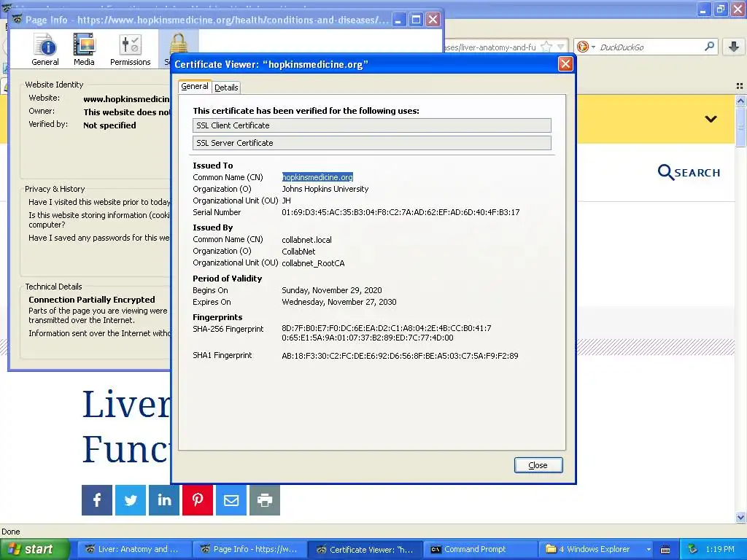Screen dimensions: 747x560
Task: Click the search magnifier in browser search box
Action: (x=709, y=46)
